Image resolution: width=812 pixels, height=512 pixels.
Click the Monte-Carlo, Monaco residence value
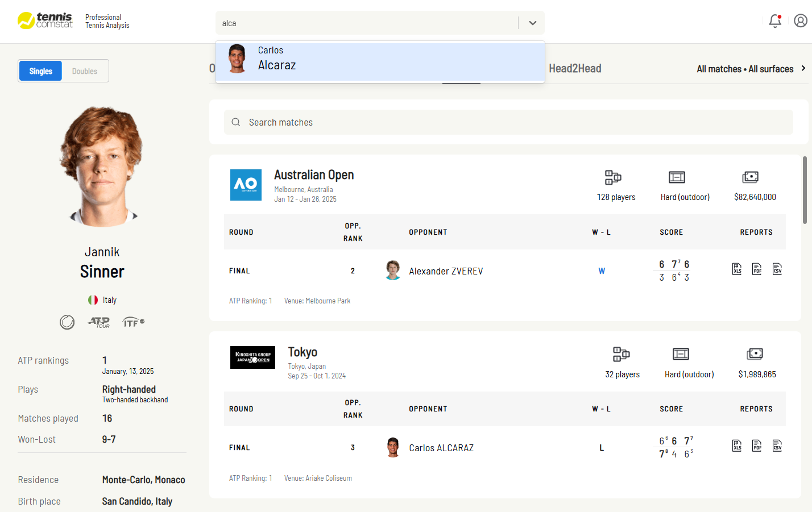coord(143,480)
